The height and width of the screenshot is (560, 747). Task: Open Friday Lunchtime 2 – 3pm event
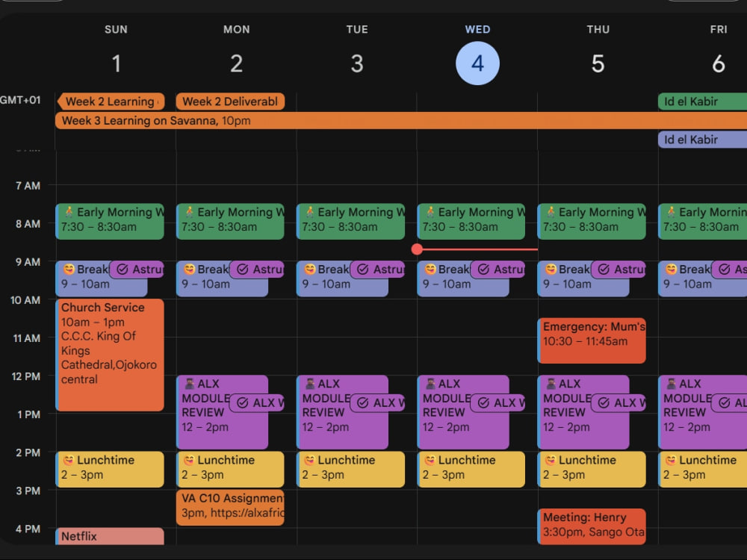(x=702, y=469)
